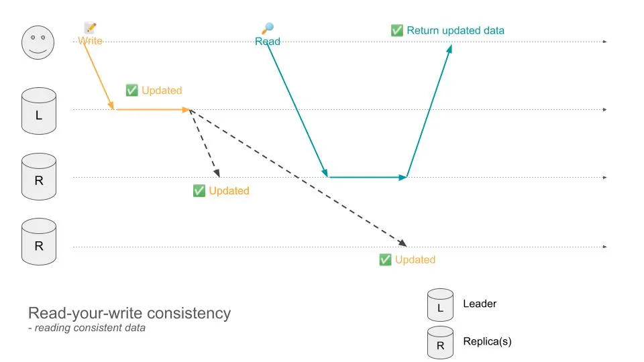644x362 pixels.
Task: Click the Return updated data text
Action: pyautogui.click(x=455, y=30)
